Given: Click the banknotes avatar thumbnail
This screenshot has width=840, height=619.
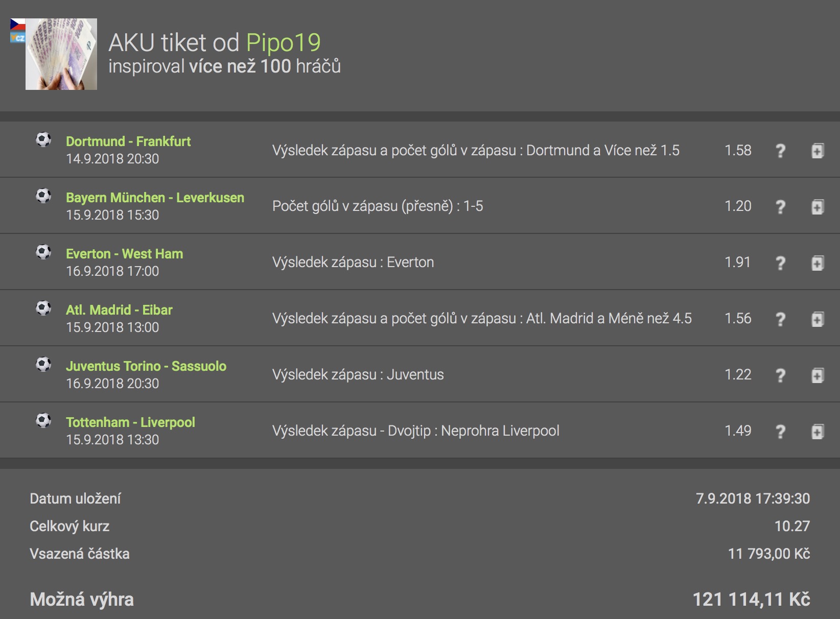Looking at the screenshot, I should click(61, 54).
